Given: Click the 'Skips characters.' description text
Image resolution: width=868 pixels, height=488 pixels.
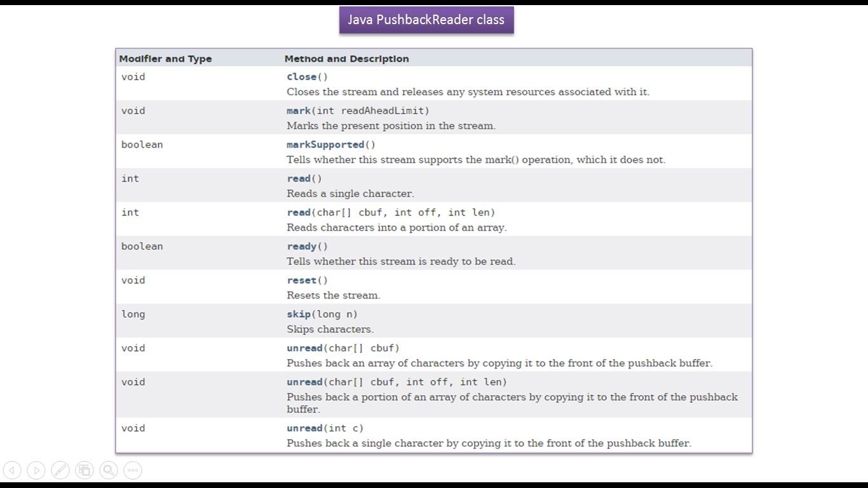Looking at the screenshot, I should click(x=330, y=329).
